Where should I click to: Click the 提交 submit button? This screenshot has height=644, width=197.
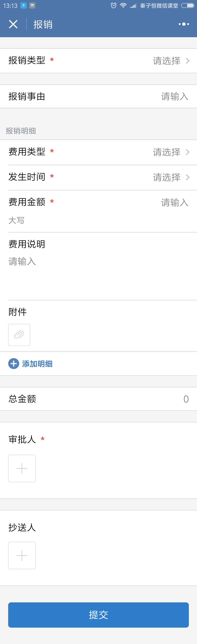(98, 615)
